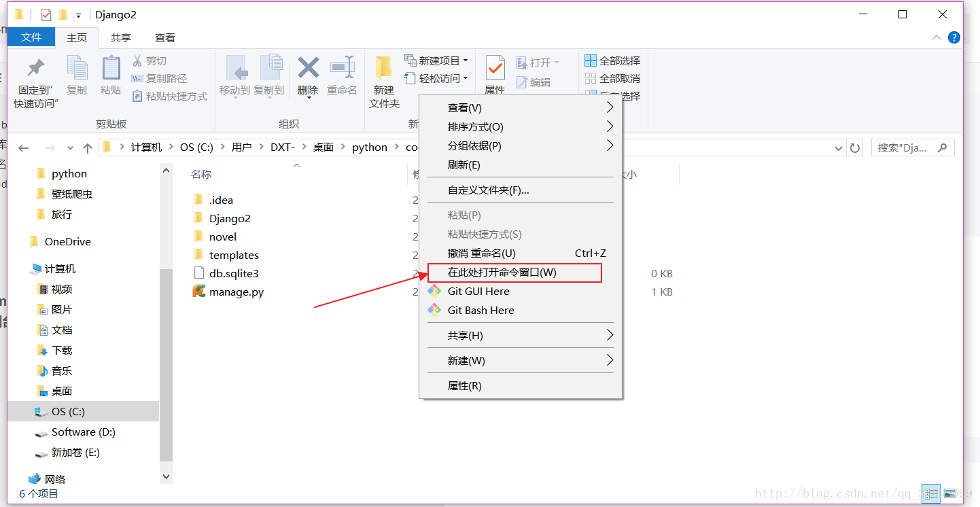Click the search magnifier icon
Viewport: 980px width, 507px height.
coord(943,147)
